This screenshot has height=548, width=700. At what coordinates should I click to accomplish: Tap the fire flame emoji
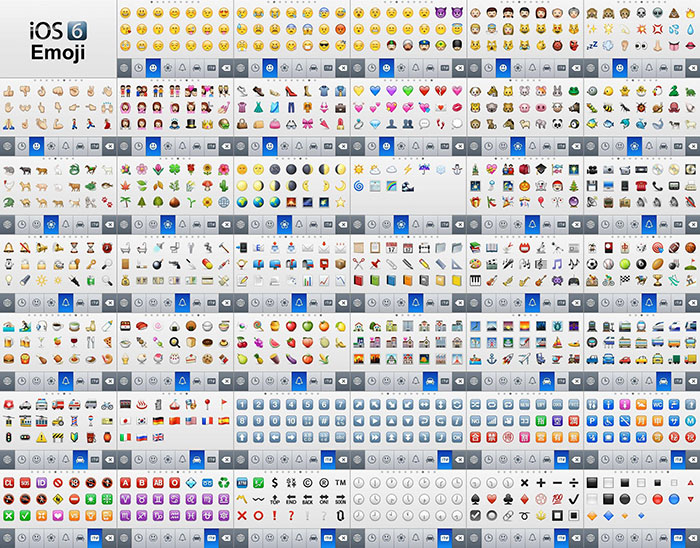pos(690,13)
